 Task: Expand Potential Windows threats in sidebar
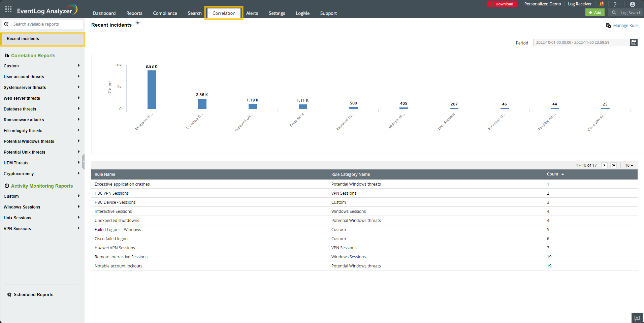[x=42, y=141]
